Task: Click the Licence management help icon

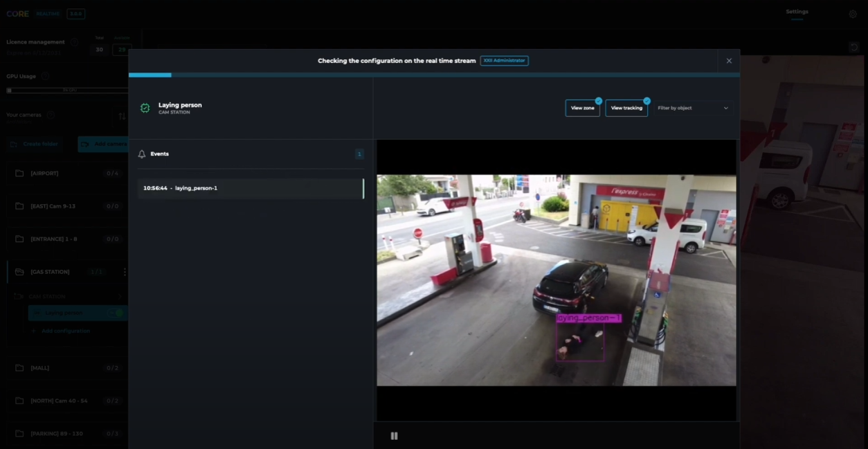Action: pyautogui.click(x=75, y=42)
